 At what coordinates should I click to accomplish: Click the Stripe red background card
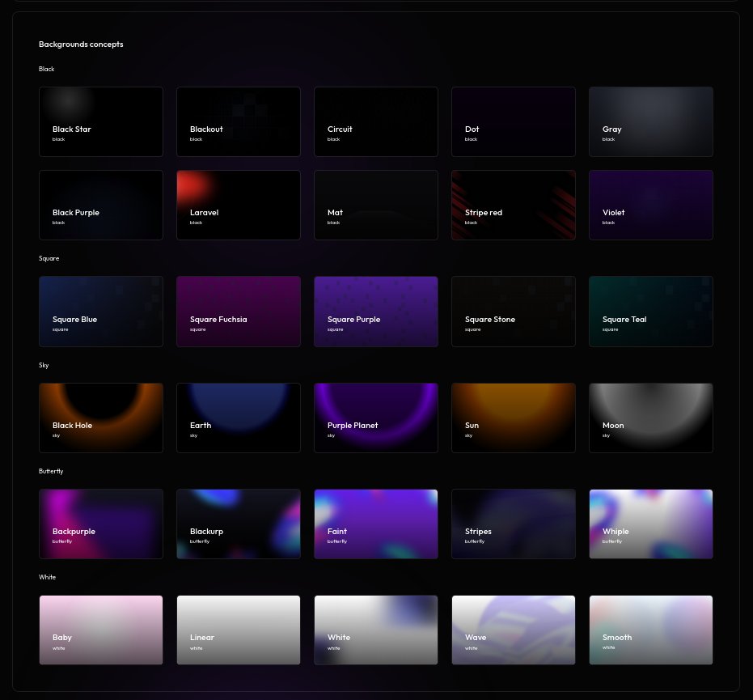tap(514, 205)
